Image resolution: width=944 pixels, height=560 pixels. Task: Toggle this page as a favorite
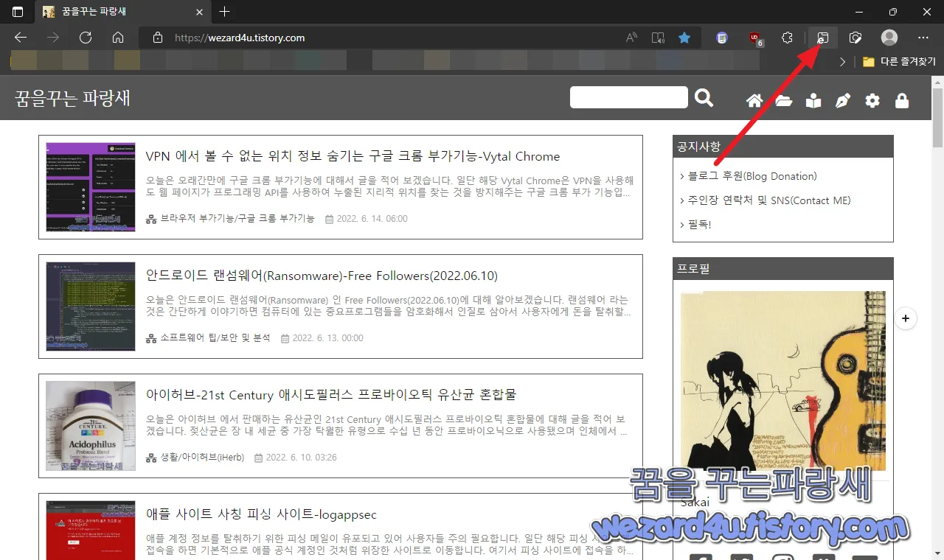[x=684, y=38]
